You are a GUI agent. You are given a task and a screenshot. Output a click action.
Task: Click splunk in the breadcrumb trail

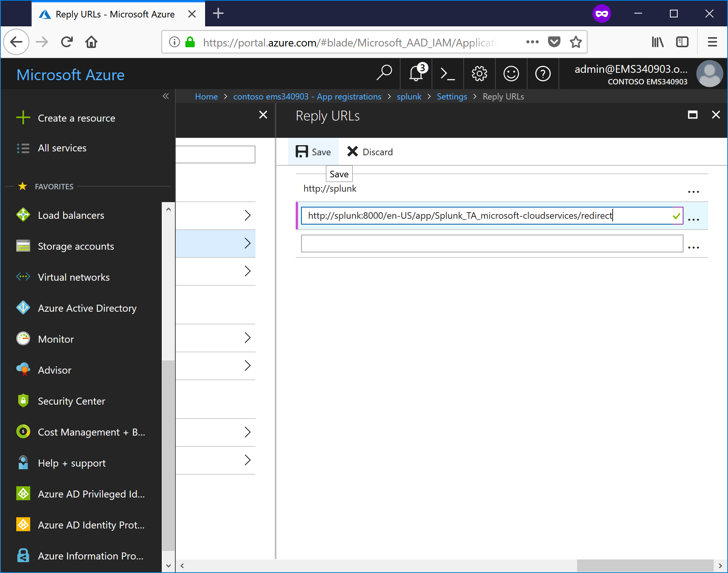point(409,96)
